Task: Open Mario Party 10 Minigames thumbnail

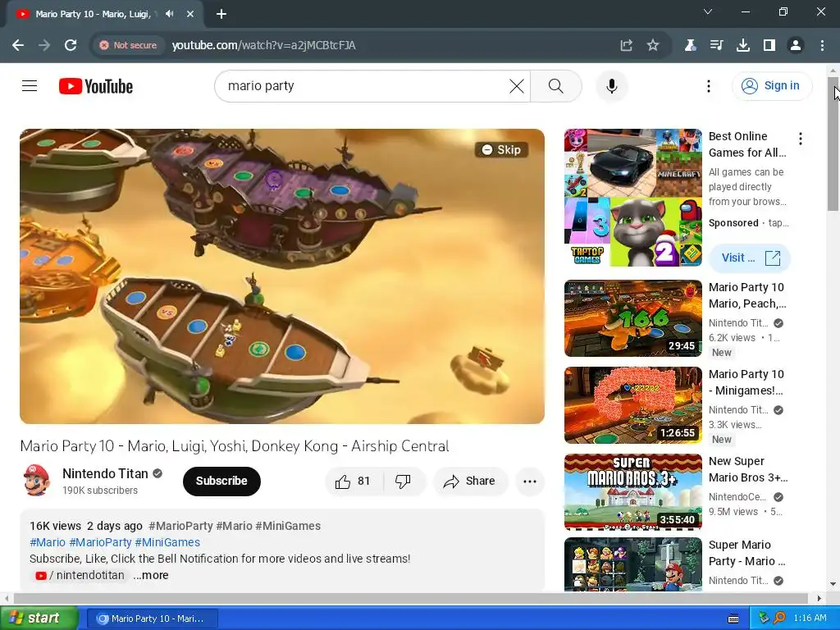Action: tap(632, 405)
